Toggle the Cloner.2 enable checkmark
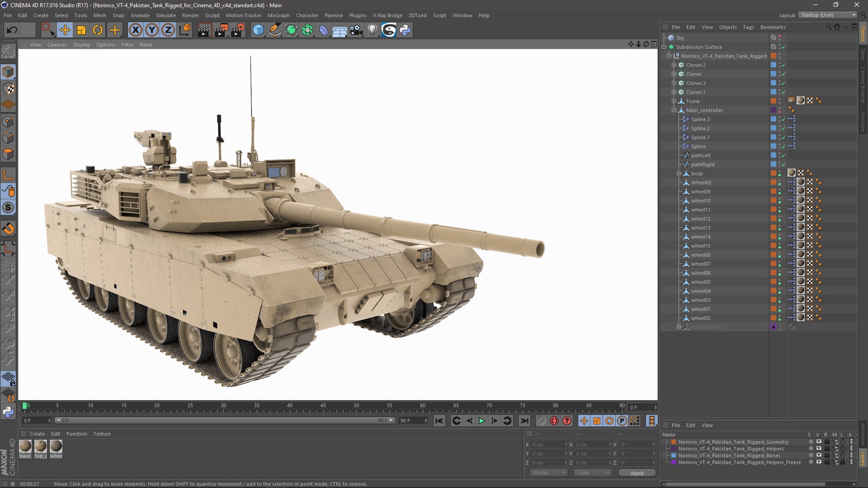 tap(784, 65)
